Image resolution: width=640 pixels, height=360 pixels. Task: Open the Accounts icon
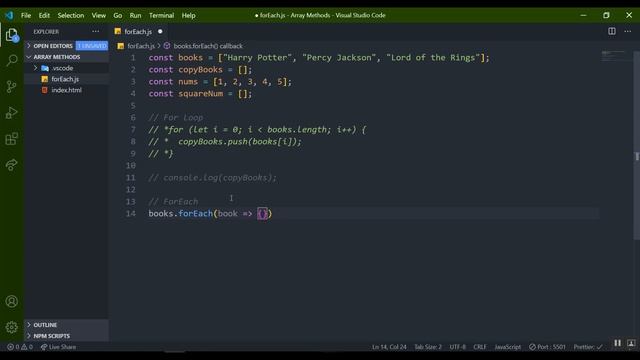[12, 301]
